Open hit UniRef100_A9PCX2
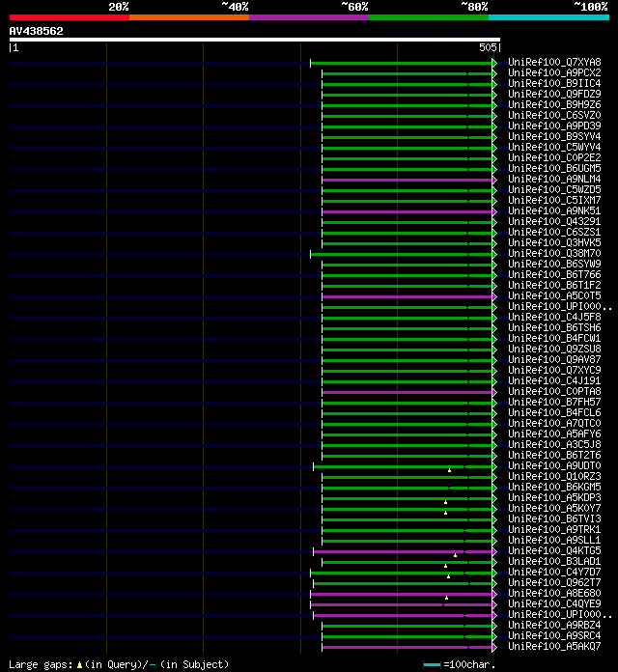This screenshot has width=618, height=672. (x=554, y=72)
